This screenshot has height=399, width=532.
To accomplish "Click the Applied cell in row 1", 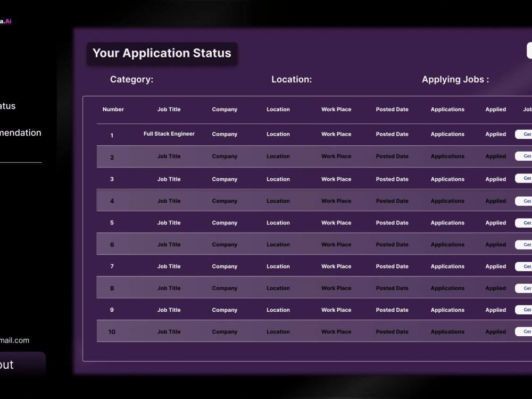I will tap(496, 134).
